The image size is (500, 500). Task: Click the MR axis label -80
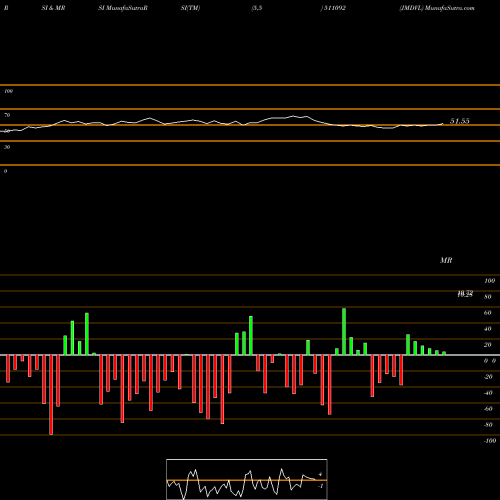click(488, 425)
